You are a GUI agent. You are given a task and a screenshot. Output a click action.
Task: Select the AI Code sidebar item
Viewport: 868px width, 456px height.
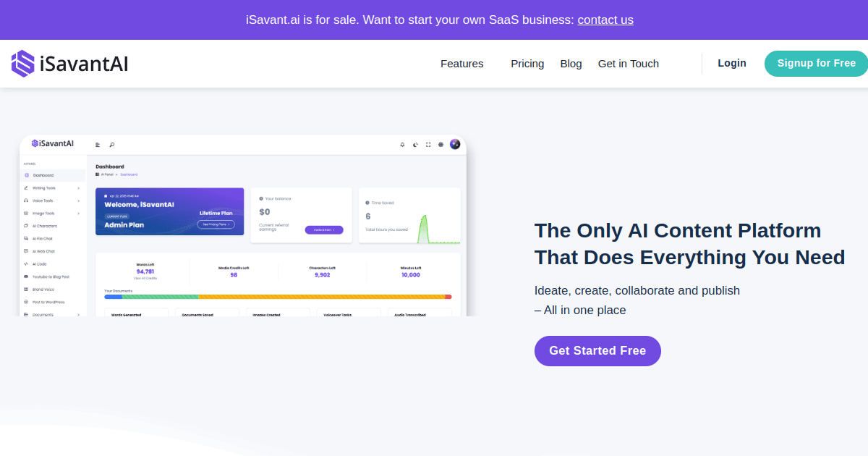(x=39, y=264)
